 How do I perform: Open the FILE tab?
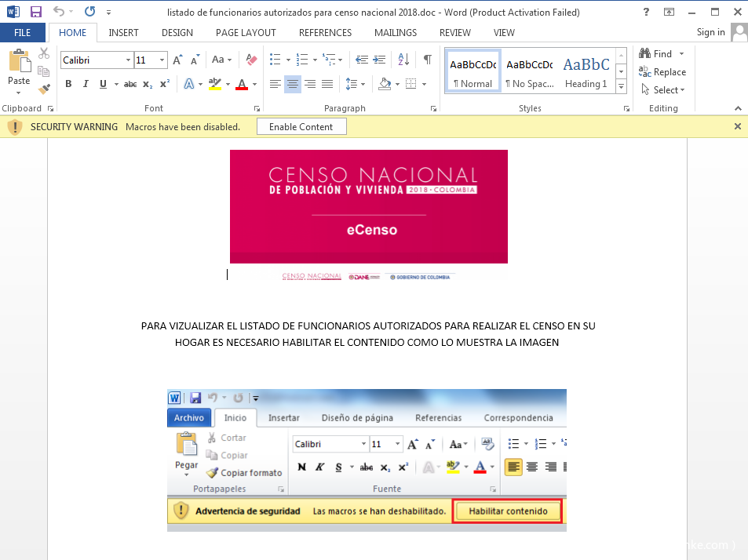coord(23,32)
